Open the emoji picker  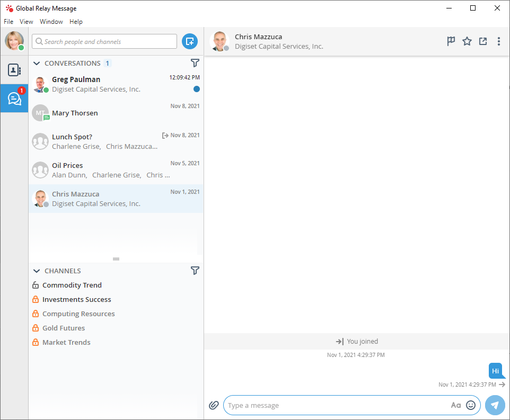point(471,405)
